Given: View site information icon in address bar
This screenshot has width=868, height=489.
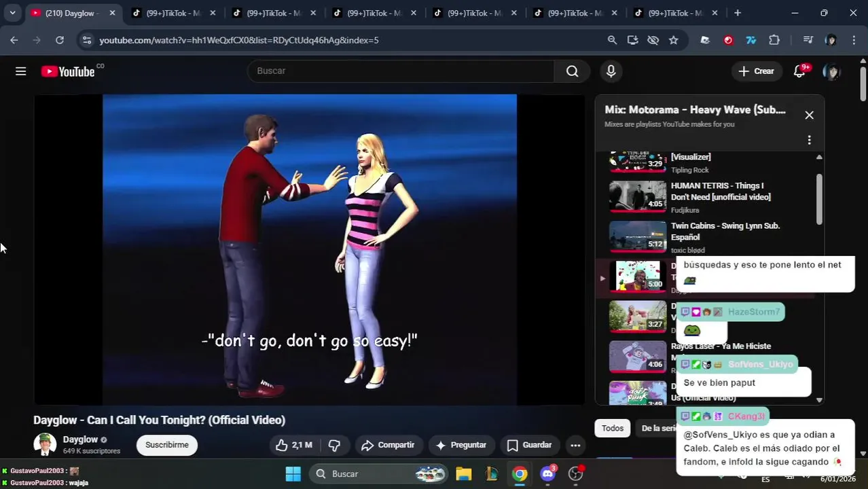Looking at the screenshot, I should tap(86, 40).
